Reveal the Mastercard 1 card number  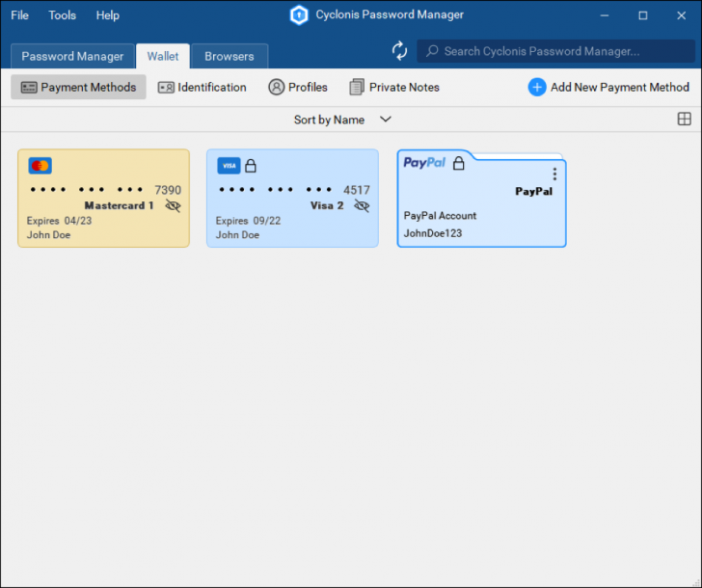tap(173, 206)
